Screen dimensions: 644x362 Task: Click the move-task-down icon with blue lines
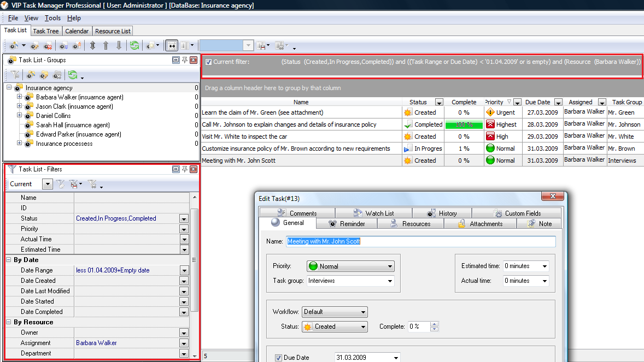click(x=63, y=45)
